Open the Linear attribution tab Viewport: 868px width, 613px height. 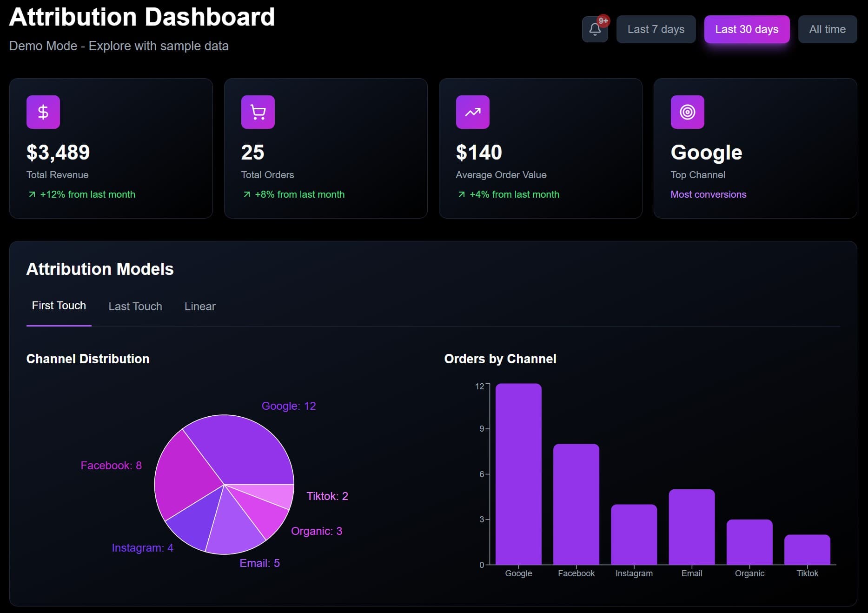[199, 306]
